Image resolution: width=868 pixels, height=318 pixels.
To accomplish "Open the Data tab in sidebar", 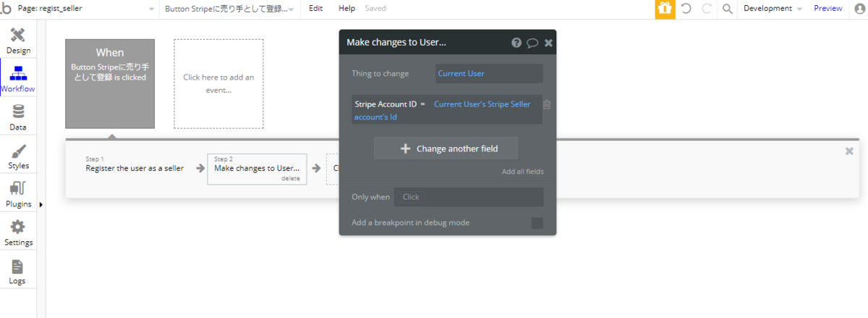I will (18, 118).
